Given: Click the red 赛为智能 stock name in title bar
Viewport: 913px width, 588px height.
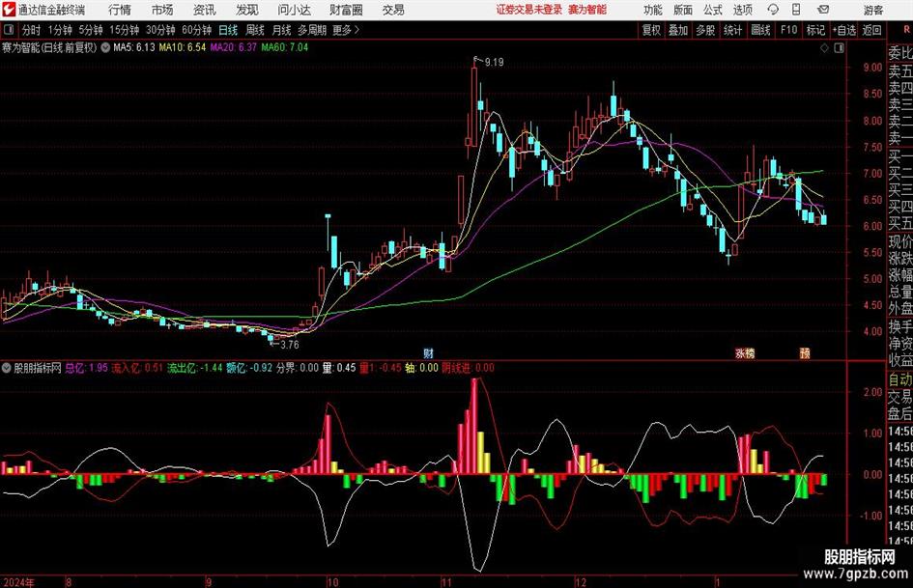Looking at the screenshot, I should click(587, 10).
